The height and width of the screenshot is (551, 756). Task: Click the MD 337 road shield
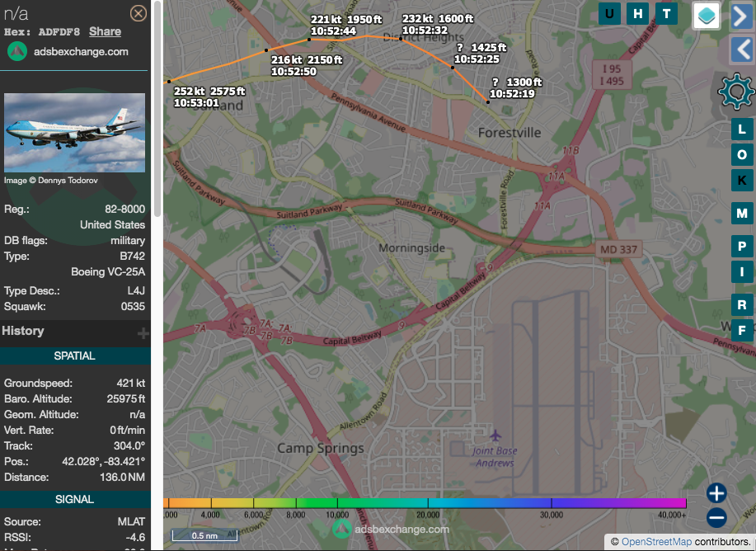(618, 249)
